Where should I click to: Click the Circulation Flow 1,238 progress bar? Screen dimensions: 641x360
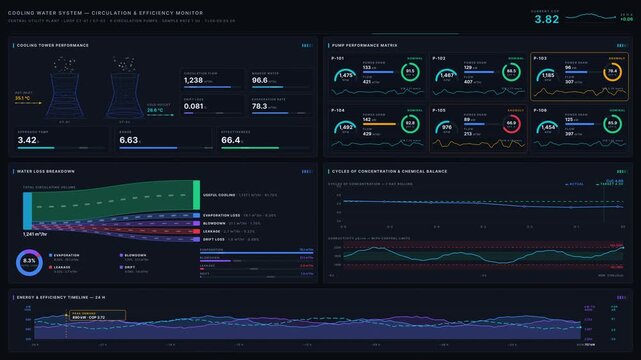coord(213,87)
